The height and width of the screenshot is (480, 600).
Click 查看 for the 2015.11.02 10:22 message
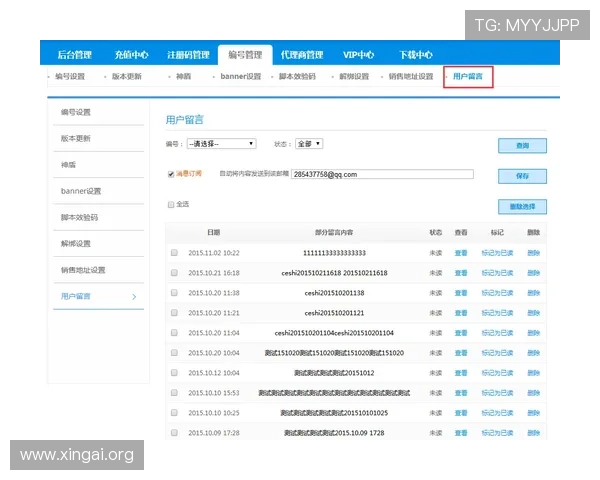coord(461,253)
